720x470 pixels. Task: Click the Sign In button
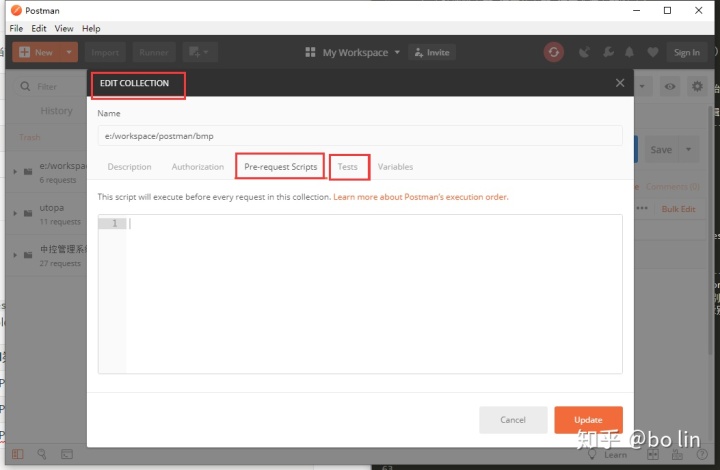pyautogui.click(x=687, y=52)
